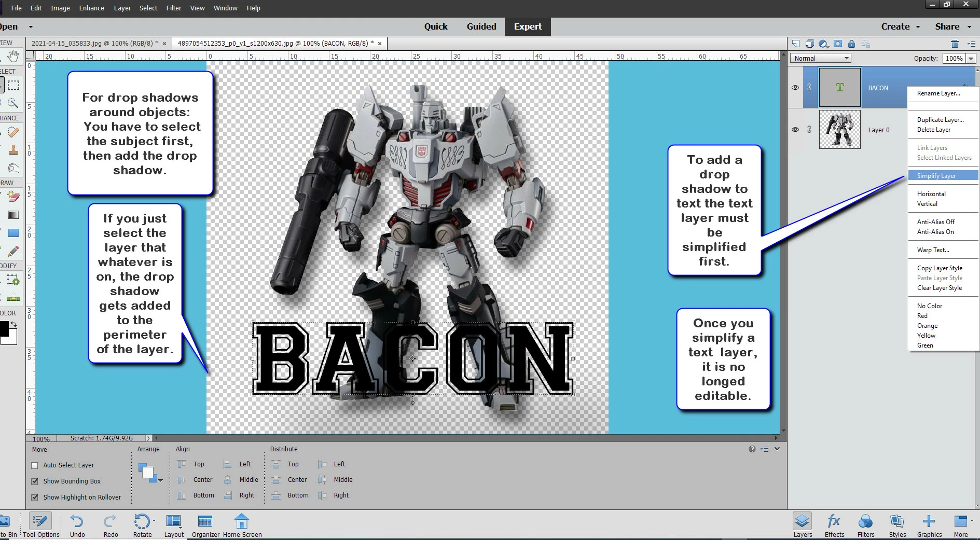Uncheck Show Bounding Box
Viewport: 980px width, 540px height.
35,481
